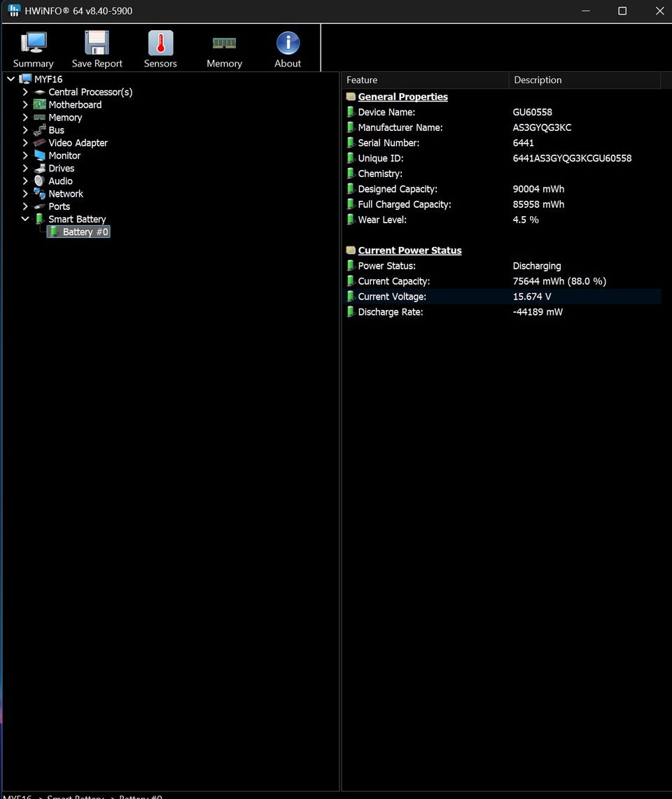This screenshot has width=672, height=799.
Task: Select the Audio tree item
Action: [60, 181]
